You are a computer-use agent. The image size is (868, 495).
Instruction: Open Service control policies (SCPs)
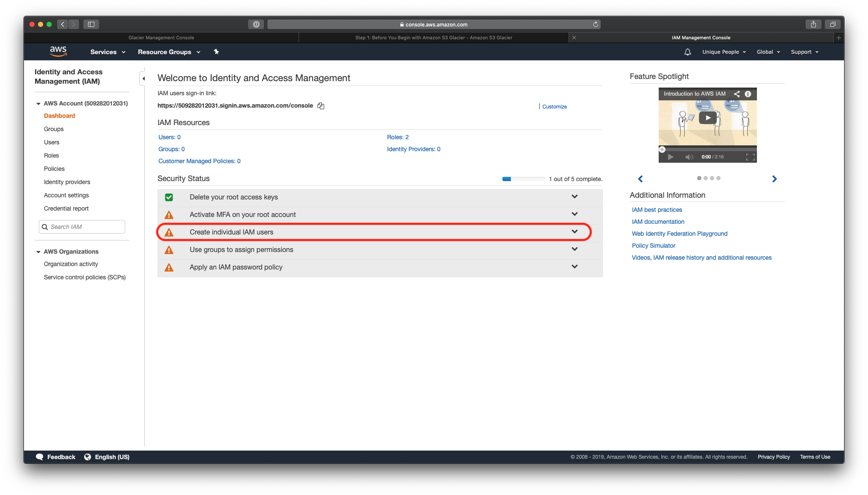tap(85, 277)
